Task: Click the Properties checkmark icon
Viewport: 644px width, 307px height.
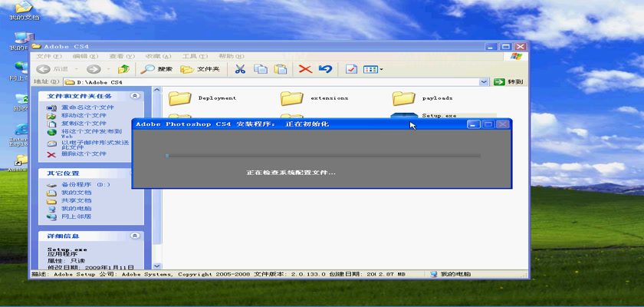Action: [x=351, y=69]
